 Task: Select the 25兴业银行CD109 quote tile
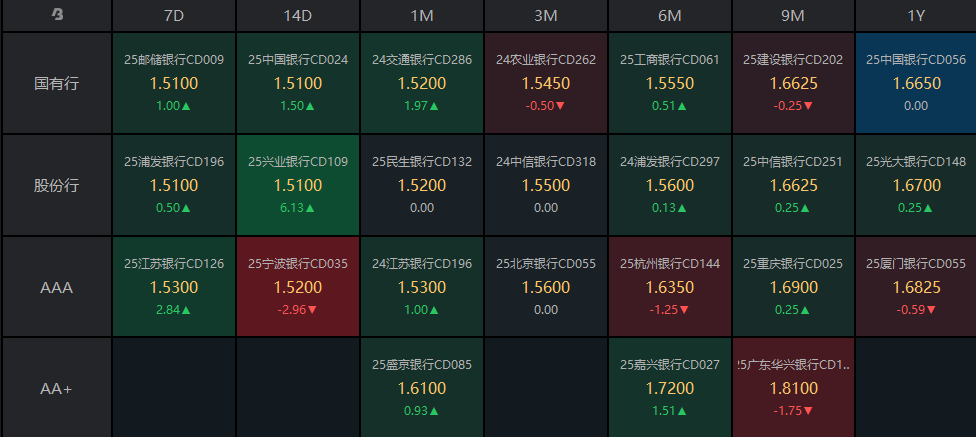coord(298,185)
